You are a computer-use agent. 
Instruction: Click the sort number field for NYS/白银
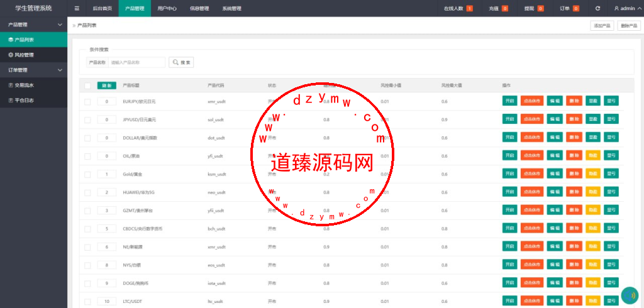click(107, 265)
